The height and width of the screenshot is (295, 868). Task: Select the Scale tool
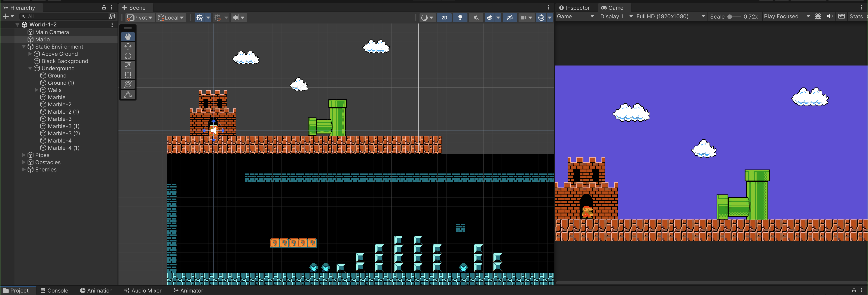click(128, 65)
